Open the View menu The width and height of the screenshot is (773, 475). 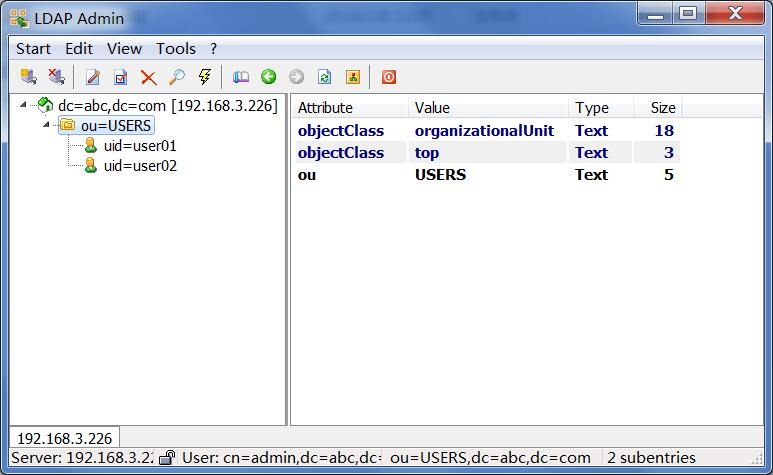coord(124,49)
